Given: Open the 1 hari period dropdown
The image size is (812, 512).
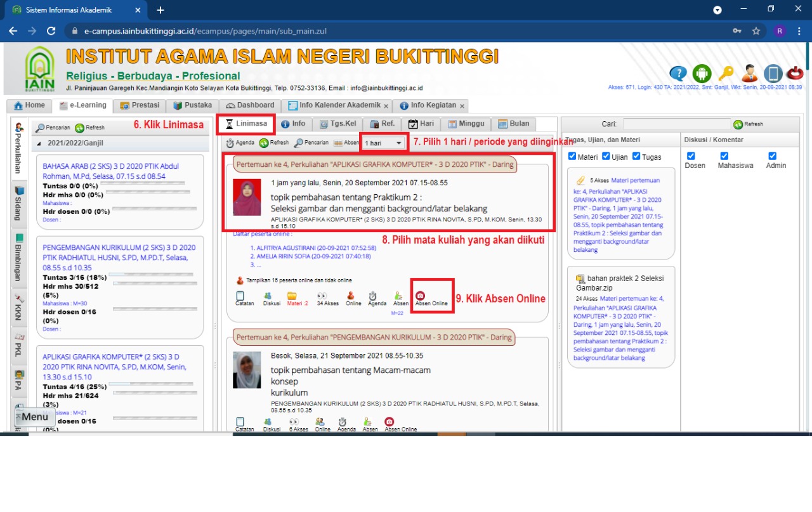Looking at the screenshot, I should [x=383, y=143].
